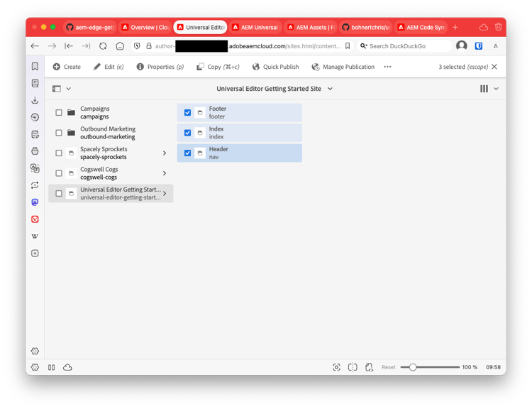
Task: Check the Spacely Sprockets checkbox
Action: (59, 153)
